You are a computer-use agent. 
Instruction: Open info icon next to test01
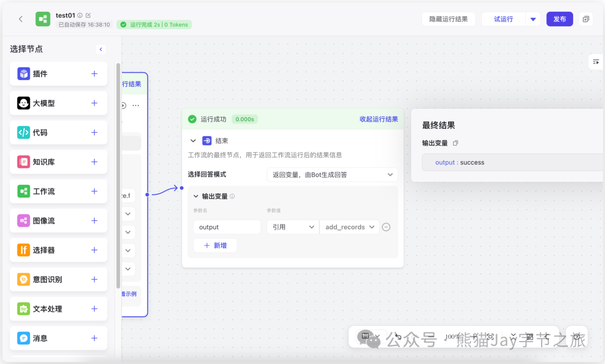tap(80, 16)
